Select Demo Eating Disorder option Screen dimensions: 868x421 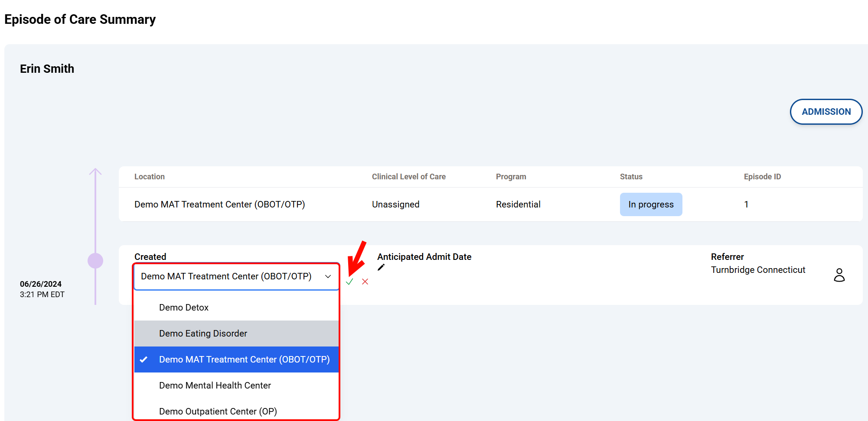point(203,334)
